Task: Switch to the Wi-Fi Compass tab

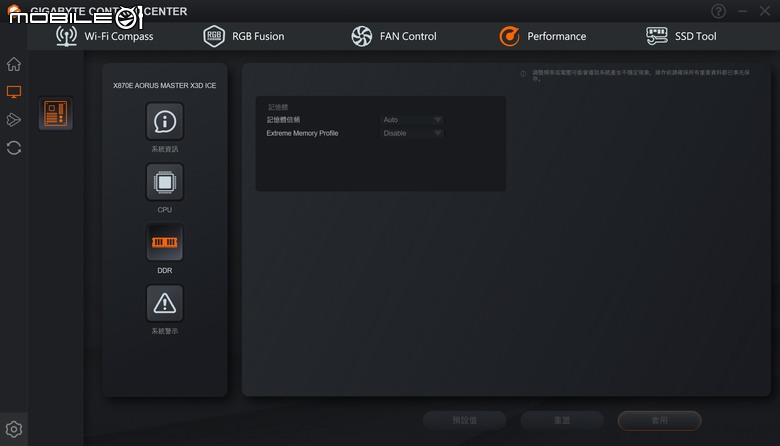Action: point(119,36)
